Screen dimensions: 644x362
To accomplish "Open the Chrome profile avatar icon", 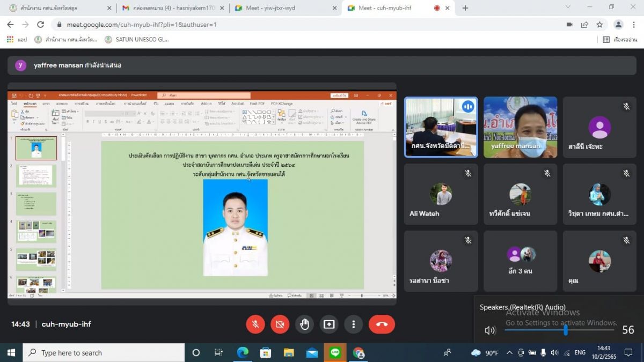I will pyautogui.click(x=618, y=25).
